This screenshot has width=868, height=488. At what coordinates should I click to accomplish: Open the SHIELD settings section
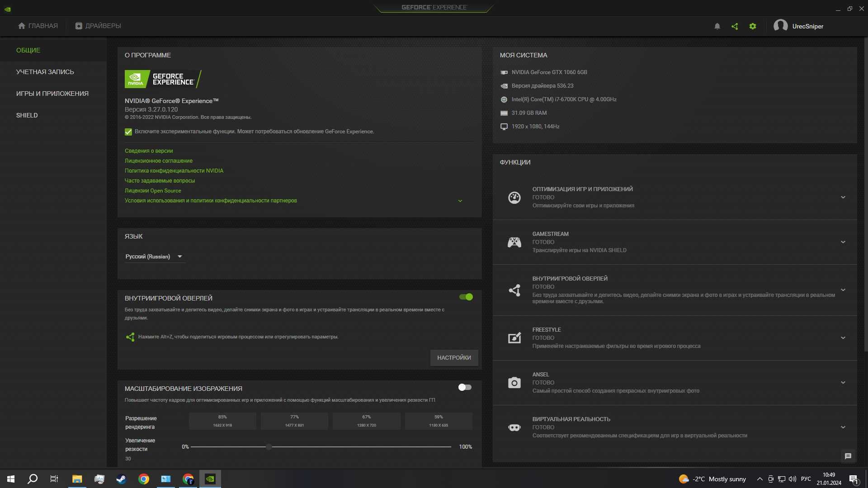tap(53, 115)
